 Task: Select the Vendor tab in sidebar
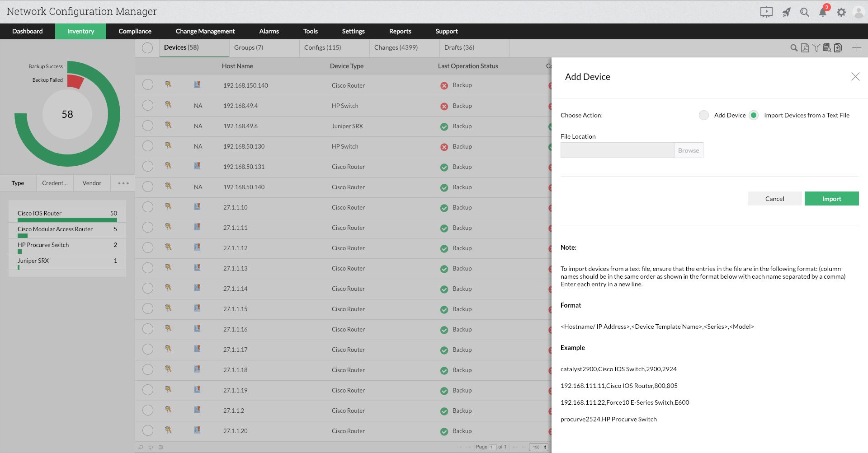click(x=92, y=183)
